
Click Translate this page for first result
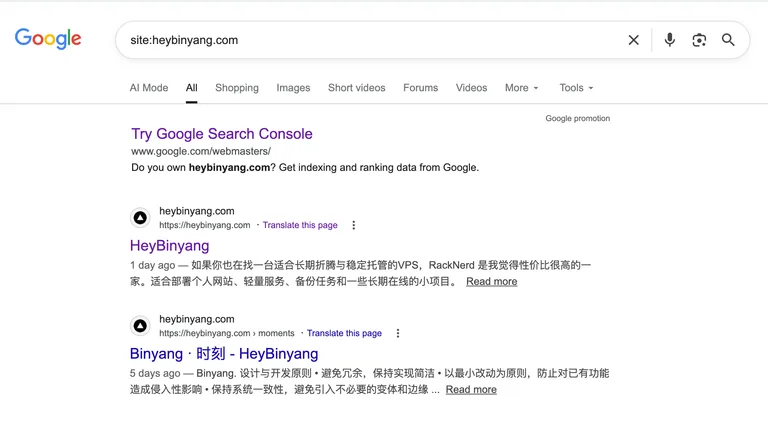click(x=300, y=225)
